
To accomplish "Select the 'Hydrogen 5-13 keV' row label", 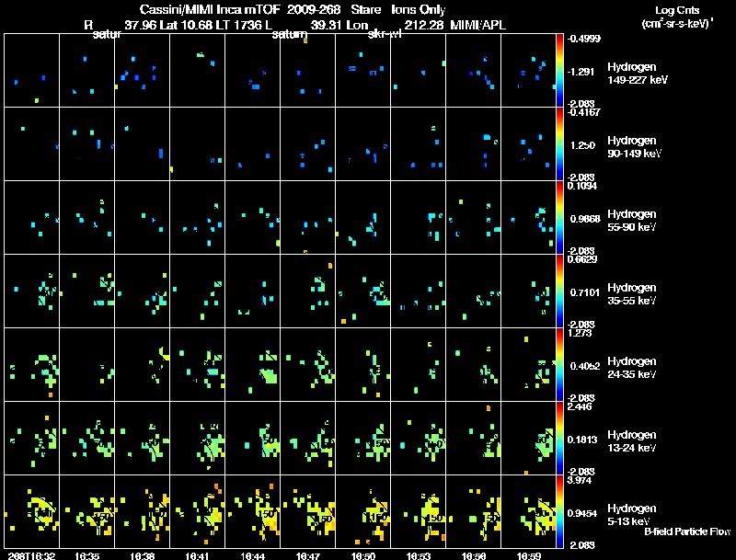I will (632, 515).
